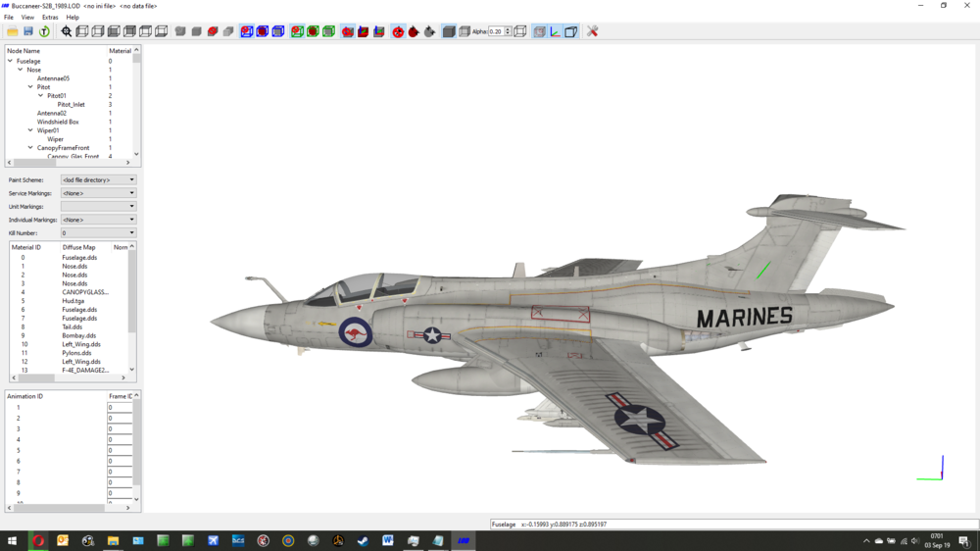980x551 pixels.
Task: Collapse the Wiper01 tree node
Action: tap(30, 130)
